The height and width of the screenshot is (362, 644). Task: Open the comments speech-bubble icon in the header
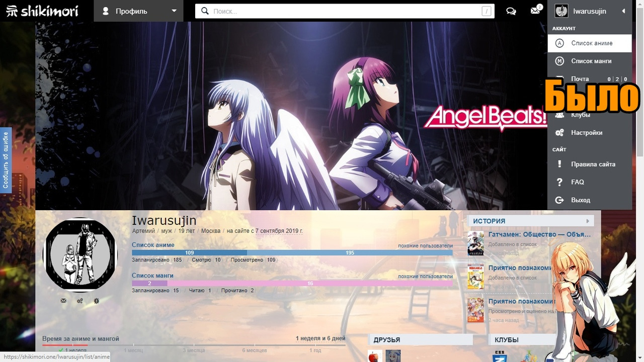click(511, 11)
